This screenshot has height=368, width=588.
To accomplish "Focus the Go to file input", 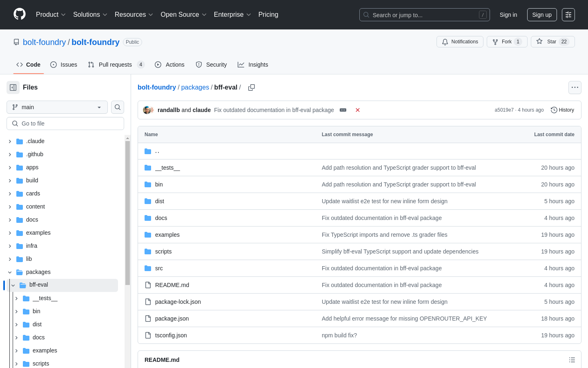I will [x=65, y=123].
